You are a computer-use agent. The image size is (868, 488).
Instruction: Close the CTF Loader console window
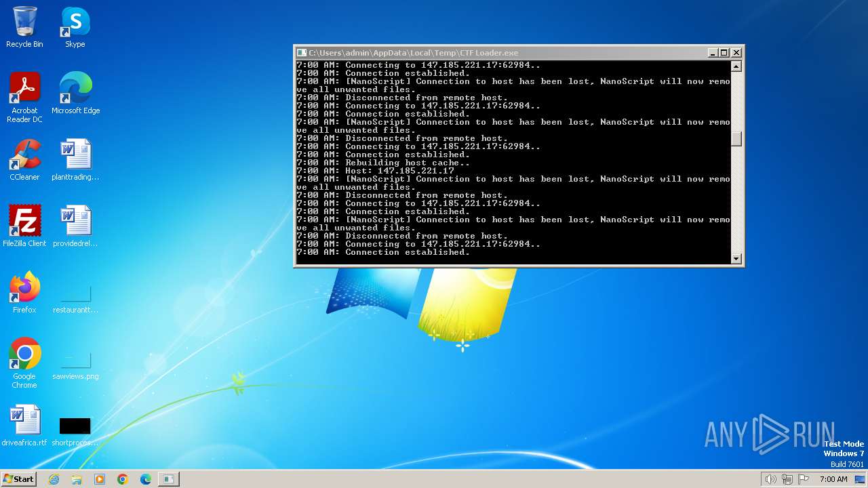(x=736, y=53)
